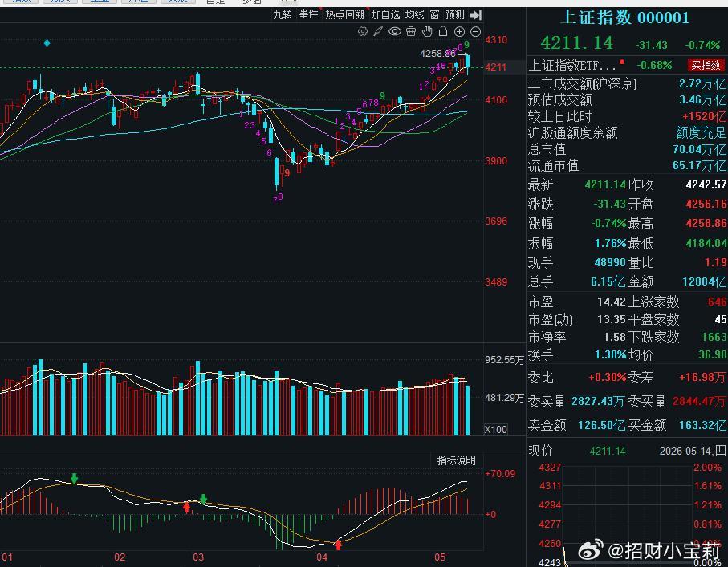This screenshot has width=728, height=567.
Task: Click 加自选 to add to watchlist
Action: [x=385, y=15]
